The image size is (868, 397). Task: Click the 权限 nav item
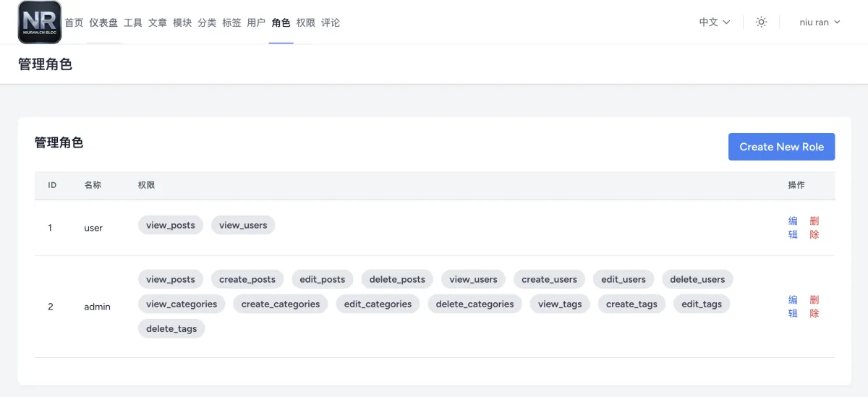pos(305,22)
